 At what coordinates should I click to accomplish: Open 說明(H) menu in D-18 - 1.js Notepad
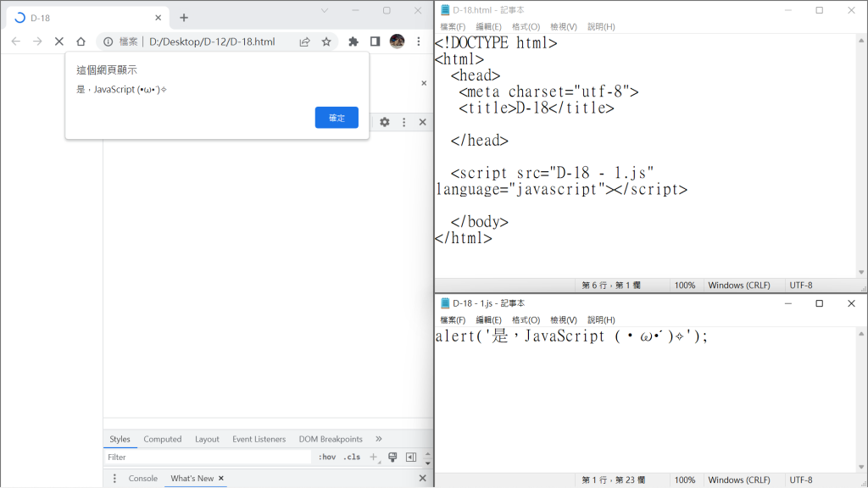tap(601, 319)
